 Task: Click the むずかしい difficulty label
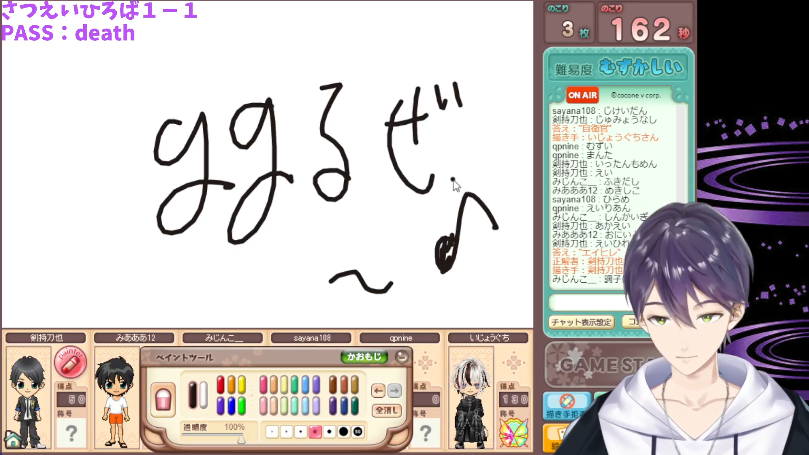640,68
